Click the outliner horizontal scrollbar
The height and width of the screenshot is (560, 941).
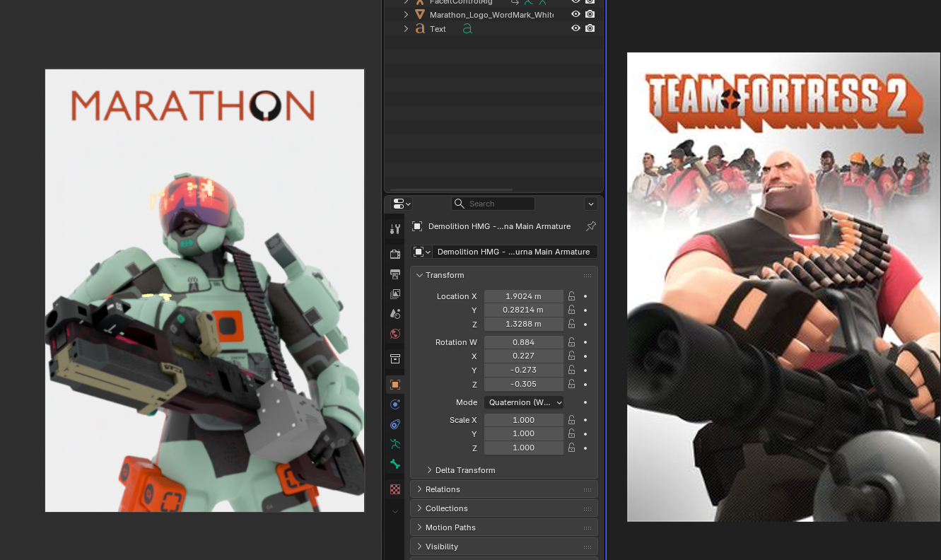point(450,189)
